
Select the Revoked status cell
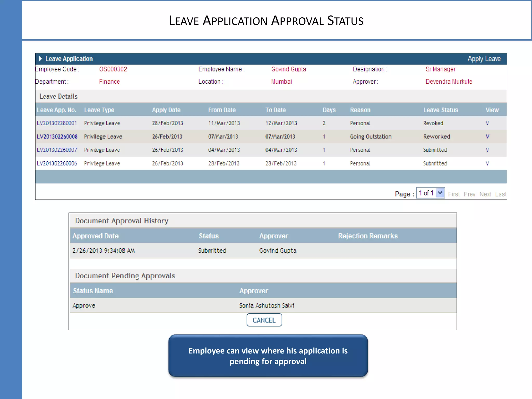click(433, 123)
